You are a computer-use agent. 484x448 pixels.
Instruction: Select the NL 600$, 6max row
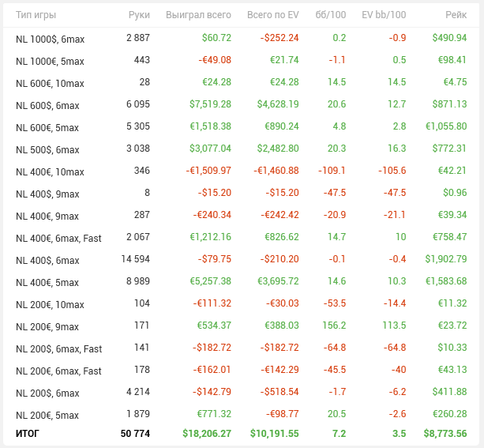[242, 105]
